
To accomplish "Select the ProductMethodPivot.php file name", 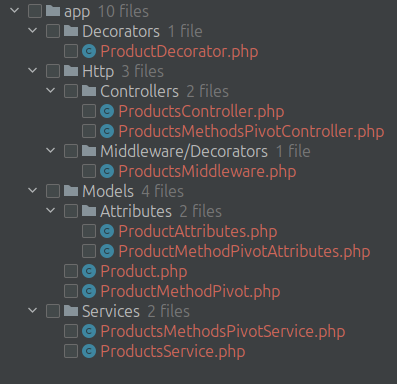I will point(190,292).
